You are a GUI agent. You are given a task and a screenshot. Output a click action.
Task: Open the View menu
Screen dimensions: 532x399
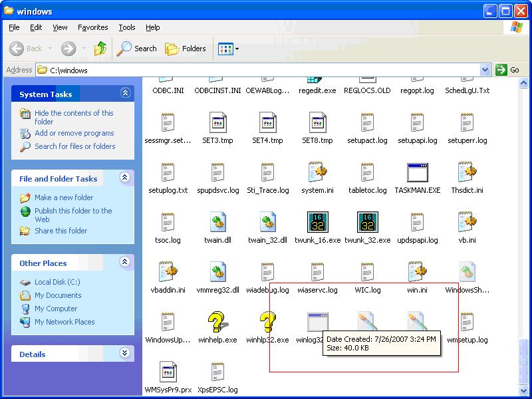(60, 27)
